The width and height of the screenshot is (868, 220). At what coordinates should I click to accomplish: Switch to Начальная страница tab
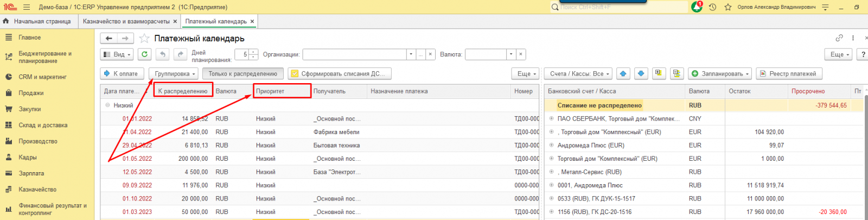pos(38,21)
